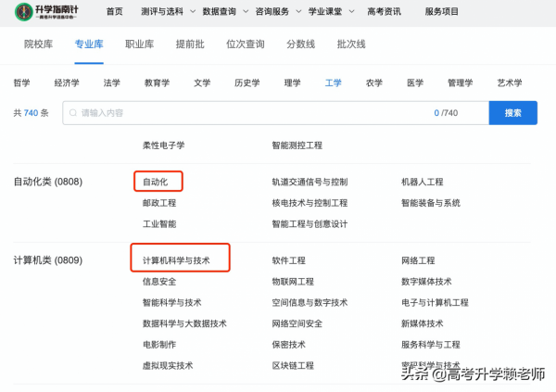Screen dimensions: 556x392
Task: Open the 数据科学与大数据技术 major
Action: click(184, 323)
